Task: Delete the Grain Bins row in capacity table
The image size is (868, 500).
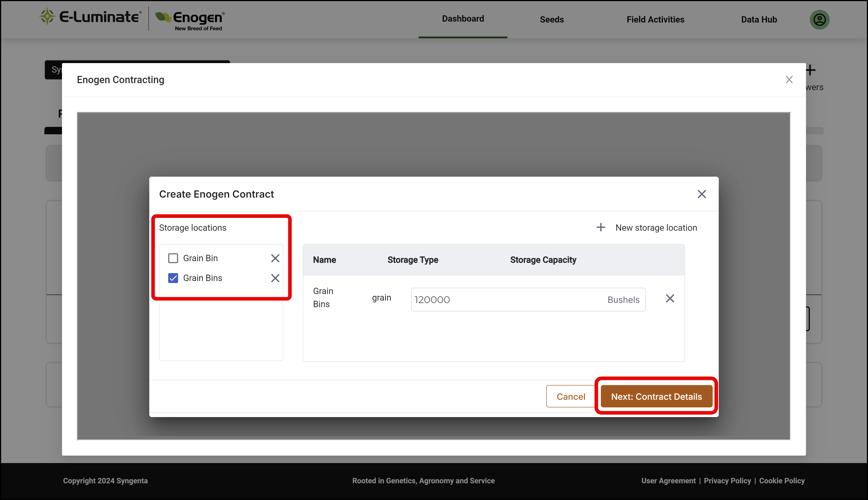Action: point(670,298)
